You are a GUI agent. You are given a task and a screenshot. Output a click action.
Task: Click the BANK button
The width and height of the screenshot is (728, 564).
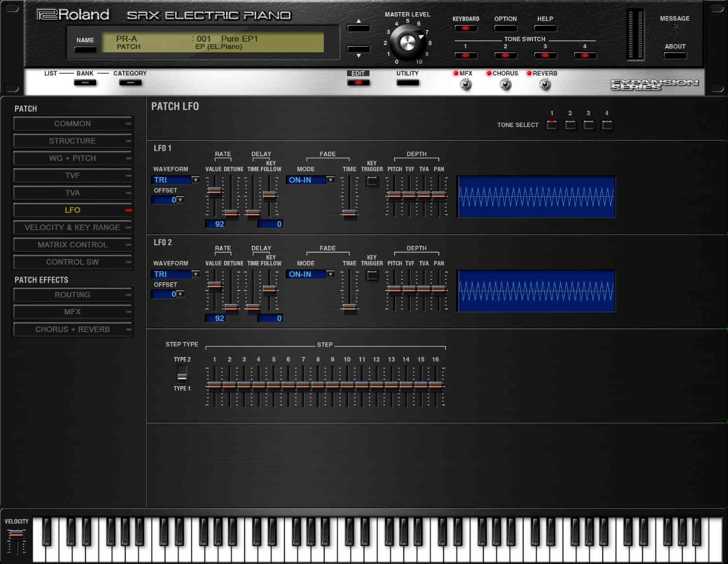coord(85,83)
